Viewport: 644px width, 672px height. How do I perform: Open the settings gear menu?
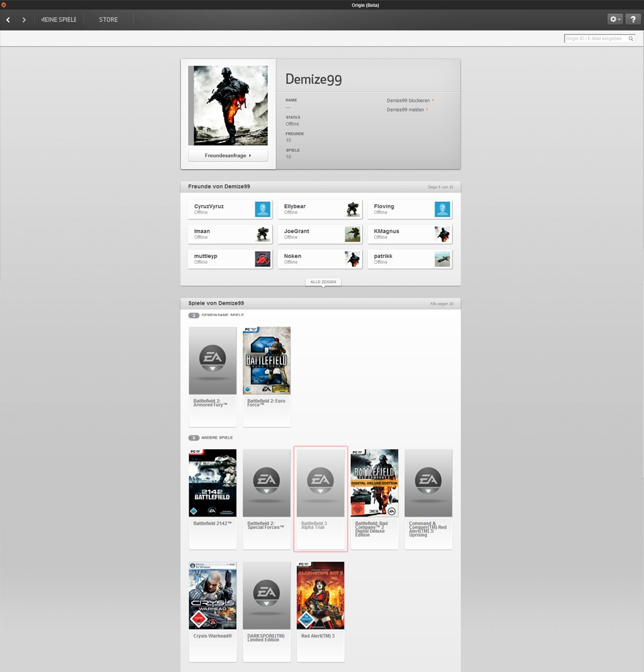(x=614, y=20)
